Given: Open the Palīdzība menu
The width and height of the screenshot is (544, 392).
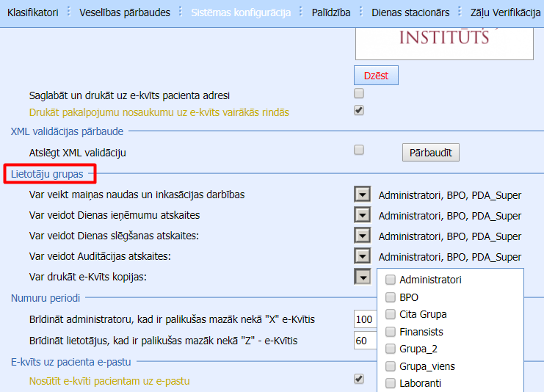Looking at the screenshot, I should [x=331, y=12].
